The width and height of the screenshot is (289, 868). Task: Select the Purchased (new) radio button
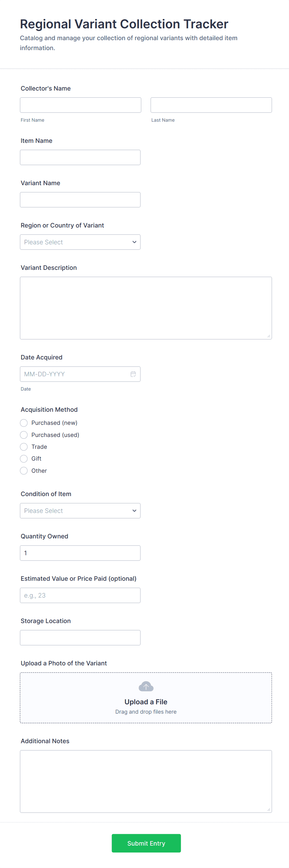click(x=24, y=423)
